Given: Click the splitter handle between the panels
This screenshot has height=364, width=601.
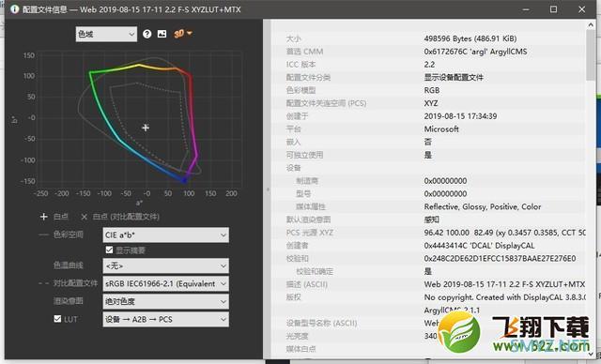Looking at the screenshot, I should (x=268, y=190).
